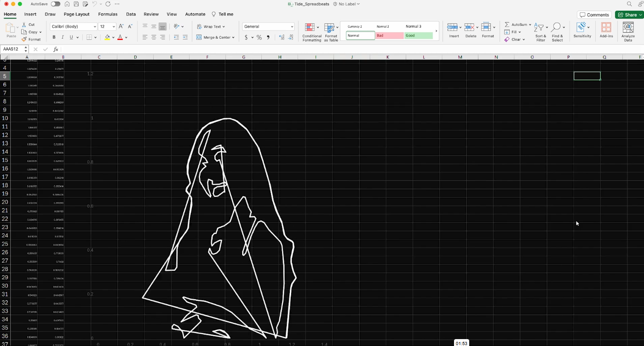Screen dimensions: 644x346
Task: Click the Decrease Indent icon
Action: coord(176,37)
